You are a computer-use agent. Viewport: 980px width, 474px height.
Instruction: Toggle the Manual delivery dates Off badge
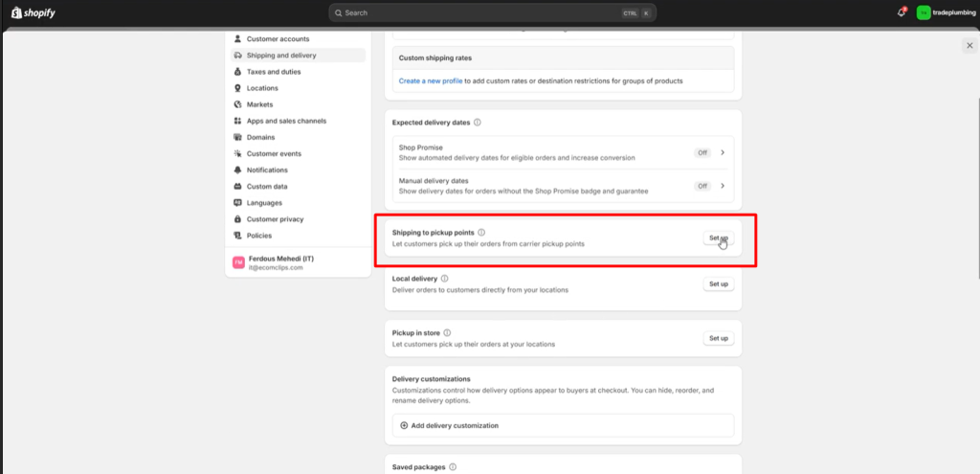click(x=702, y=186)
